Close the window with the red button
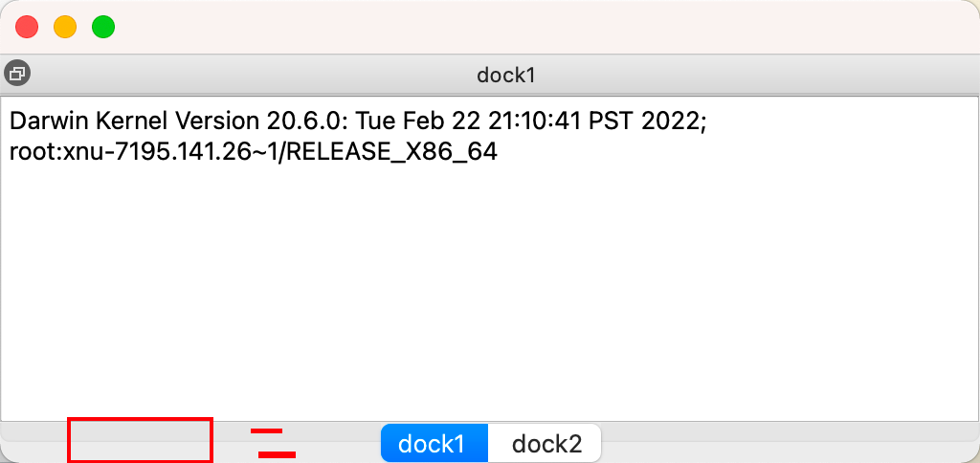 point(27,28)
